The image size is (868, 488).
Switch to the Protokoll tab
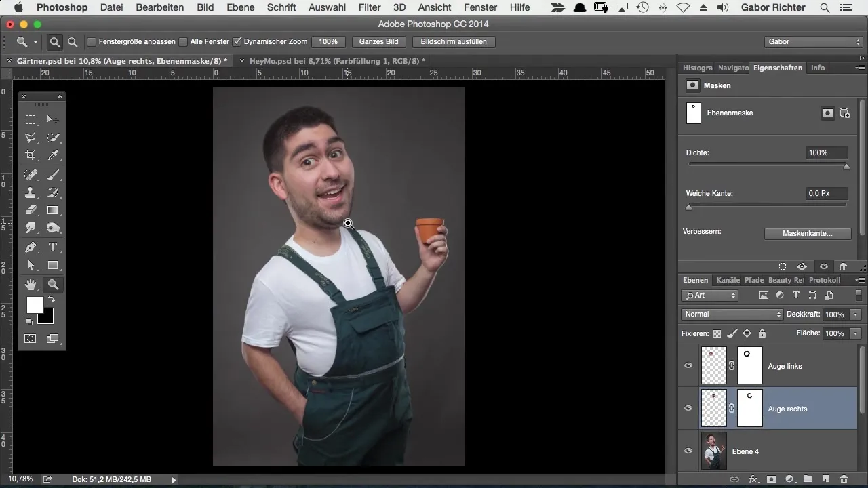pyautogui.click(x=825, y=280)
